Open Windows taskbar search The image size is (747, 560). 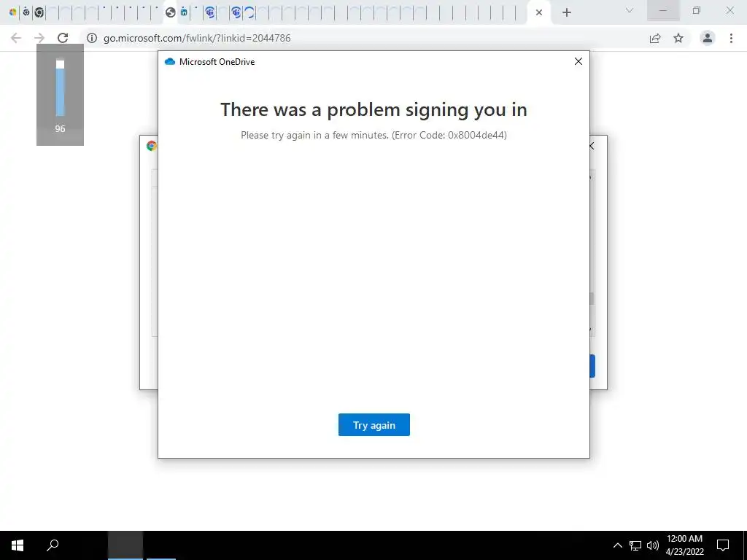point(53,545)
